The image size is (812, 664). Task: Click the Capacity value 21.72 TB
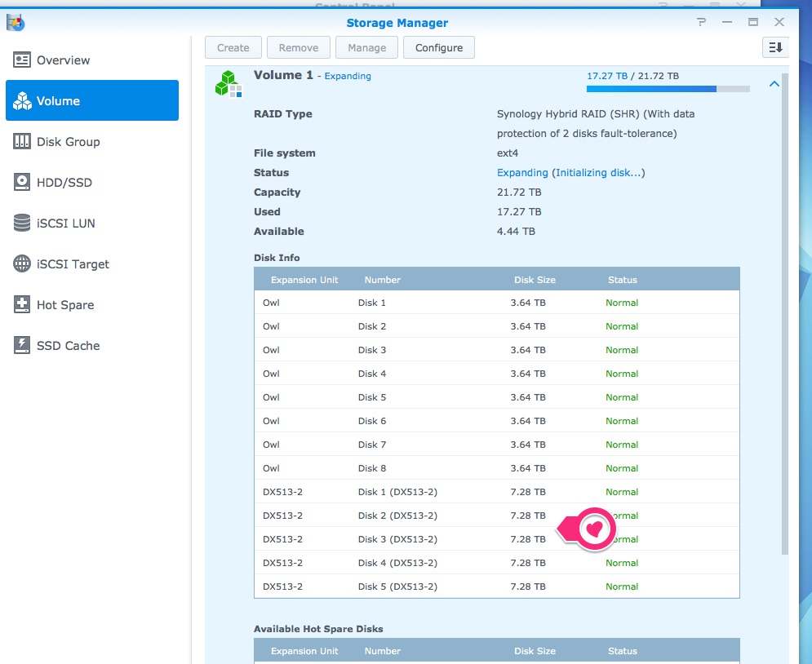coord(519,192)
